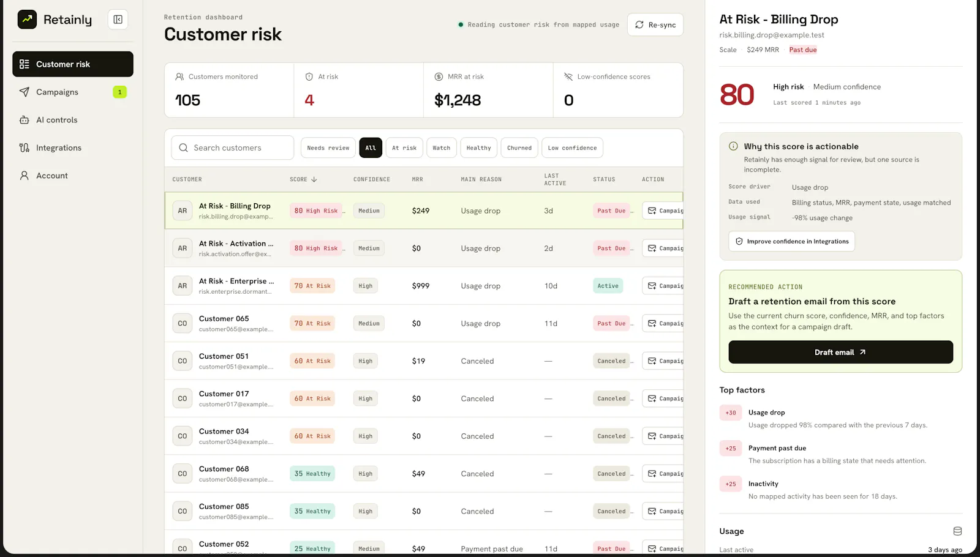Focus the Search customers field
The width and height of the screenshot is (980, 557).
pos(233,148)
